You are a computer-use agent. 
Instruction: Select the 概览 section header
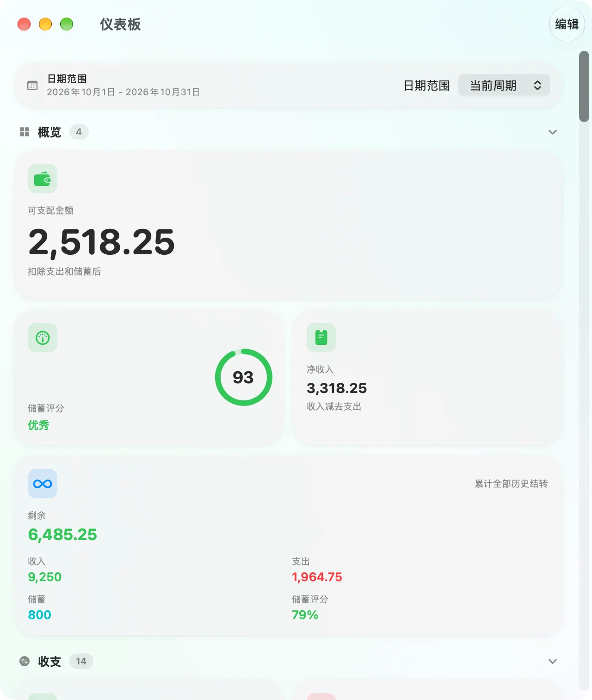pyautogui.click(x=49, y=132)
